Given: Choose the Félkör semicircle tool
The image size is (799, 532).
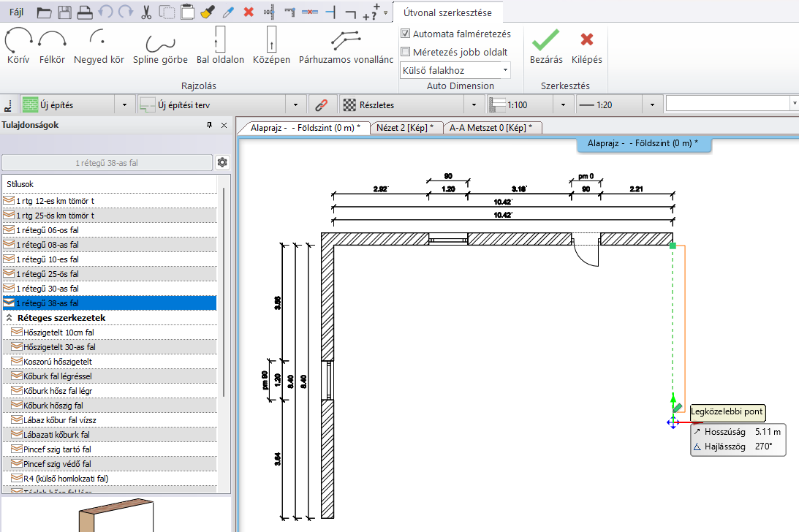Looking at the screenshot, I should pos(52,45).
